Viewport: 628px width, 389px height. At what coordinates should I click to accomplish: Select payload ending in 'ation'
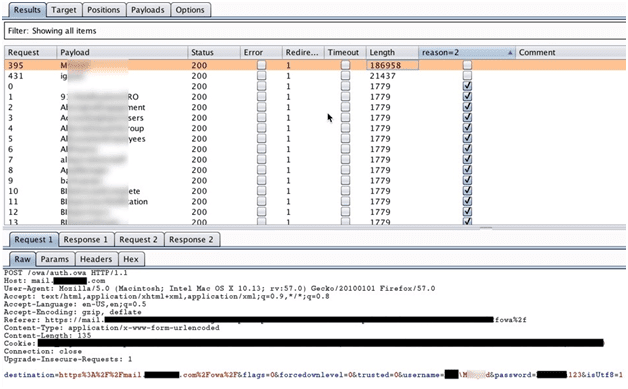pyautogui.click(x=104, y=202)
